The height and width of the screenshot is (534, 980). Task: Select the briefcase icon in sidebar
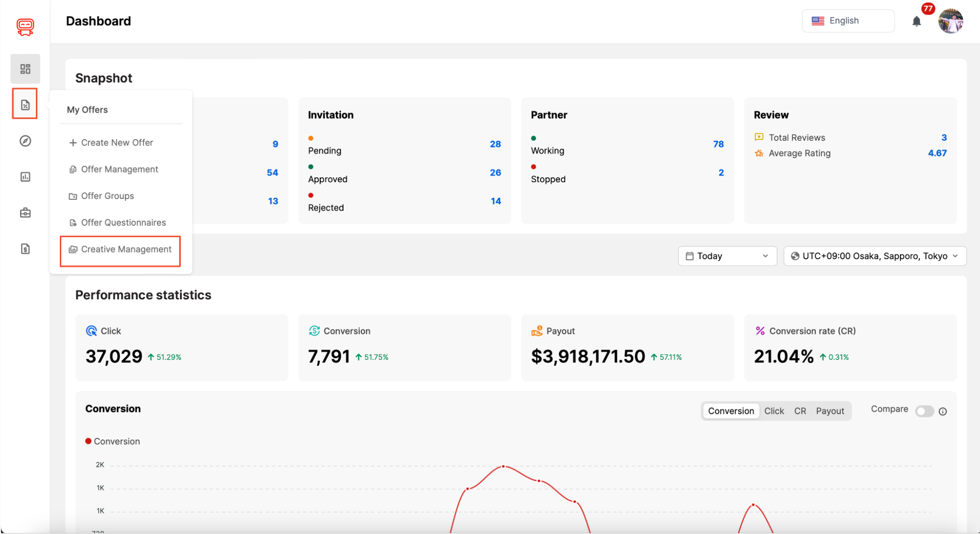pyautogui.click(x=25, y=213)
